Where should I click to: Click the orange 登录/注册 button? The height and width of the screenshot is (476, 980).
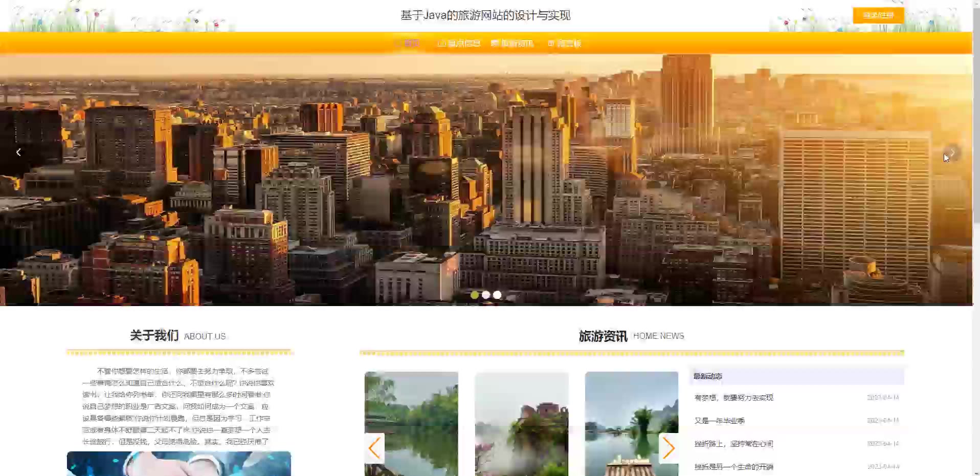point(878,15)
